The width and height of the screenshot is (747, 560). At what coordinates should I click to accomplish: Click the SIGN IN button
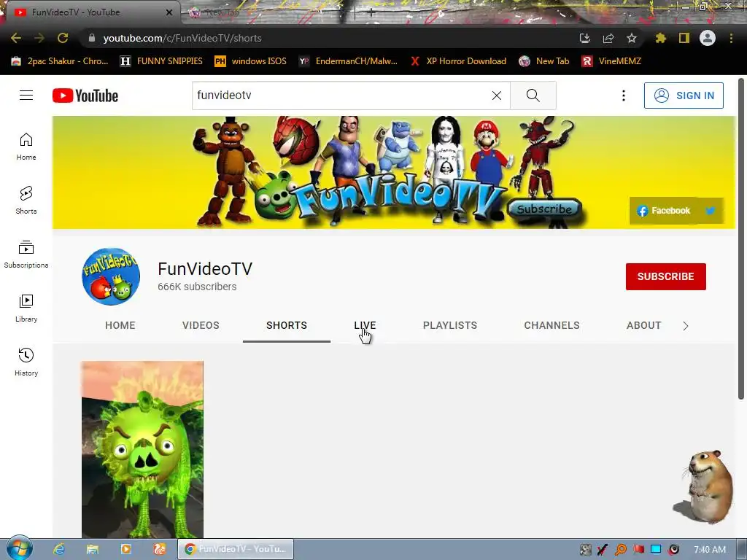pos(684,96)
